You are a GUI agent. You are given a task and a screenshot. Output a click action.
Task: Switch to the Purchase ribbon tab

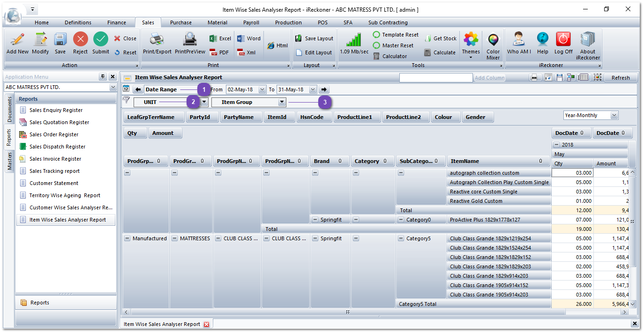point(180,22)
